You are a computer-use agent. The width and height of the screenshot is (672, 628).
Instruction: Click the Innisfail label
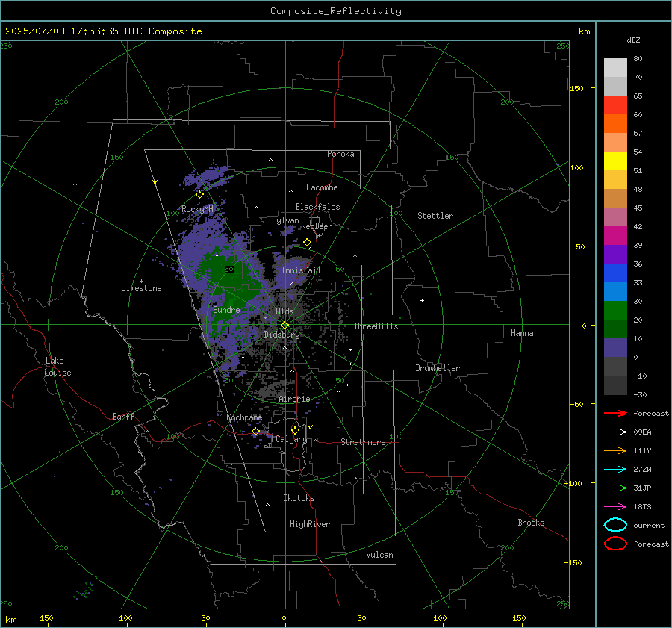(x=301, y=270)
